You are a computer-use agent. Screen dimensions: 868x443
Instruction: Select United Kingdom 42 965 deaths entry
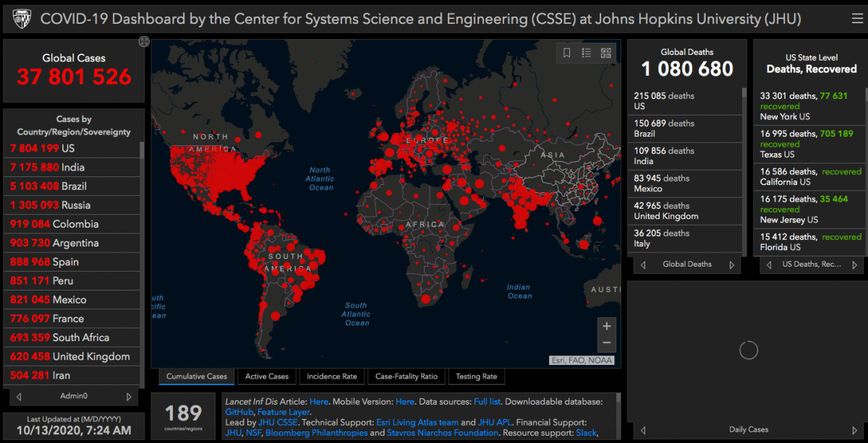685,211
